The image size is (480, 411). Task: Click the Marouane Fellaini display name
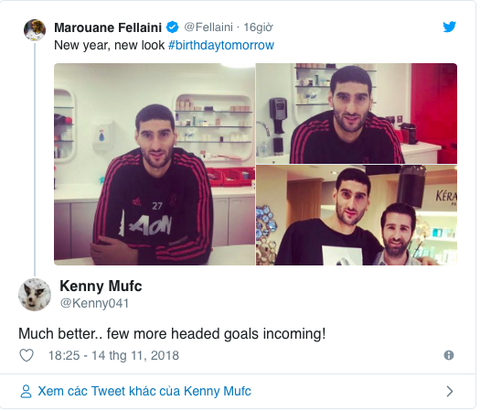coord(108,27)
